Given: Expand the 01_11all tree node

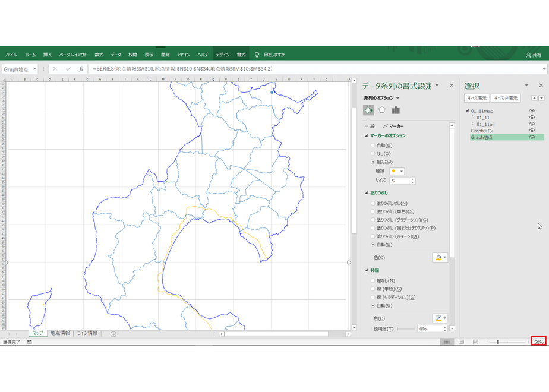Looking at the screenshot, I should tap(473, 124).
